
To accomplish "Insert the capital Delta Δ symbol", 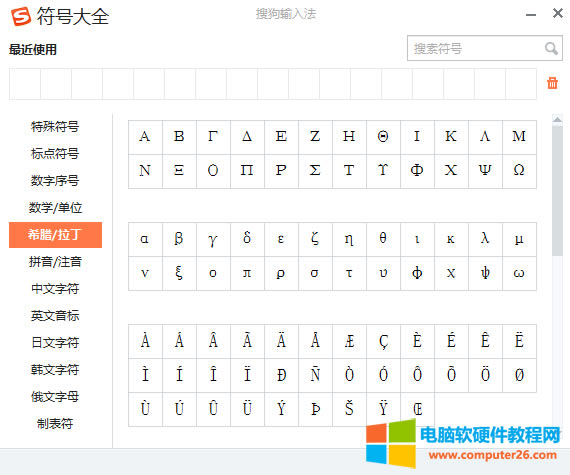I will click(x=247, y=137).
